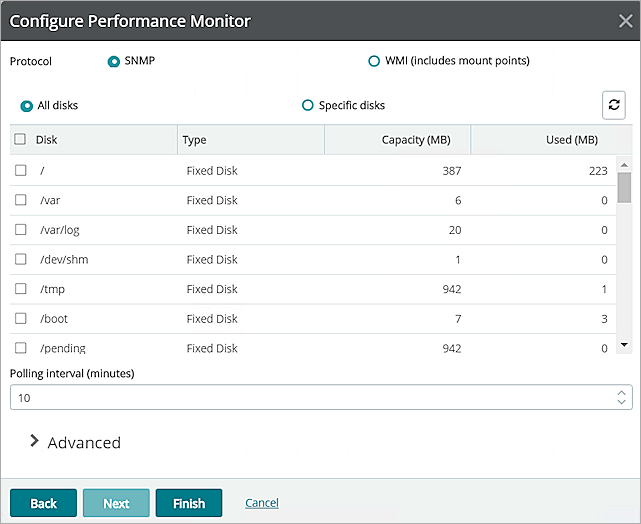This screenshot has height=524, width=641.
Task: Tick the select-all Disk header checkbox
Action: coord(20,140)
